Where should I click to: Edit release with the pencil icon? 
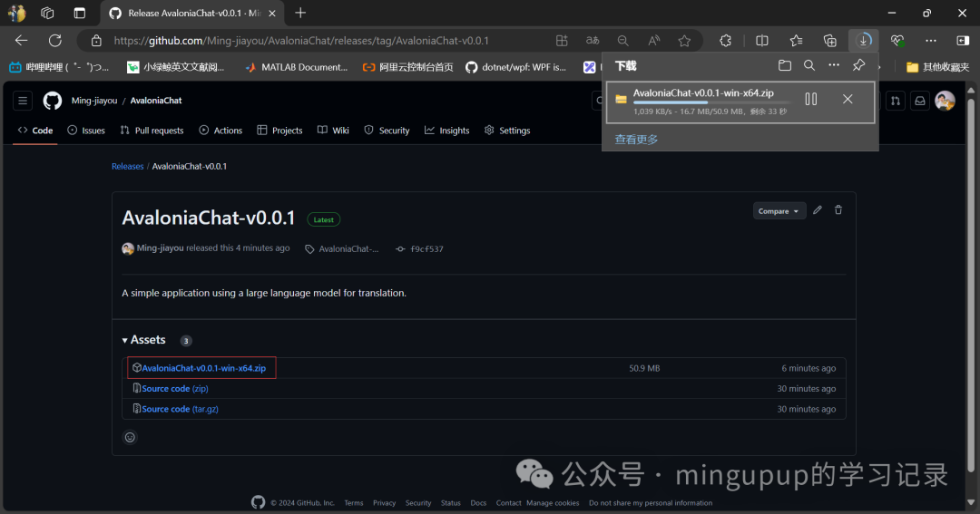818,210
